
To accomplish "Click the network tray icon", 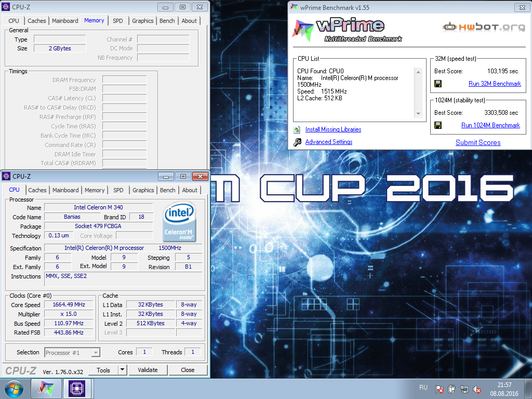I will click(x=464, y=389).
